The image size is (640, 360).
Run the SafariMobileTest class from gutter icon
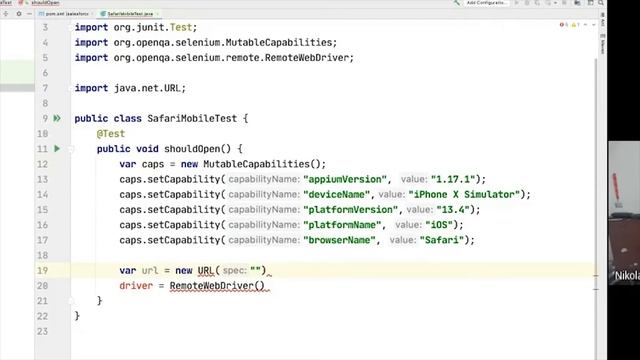57,118
